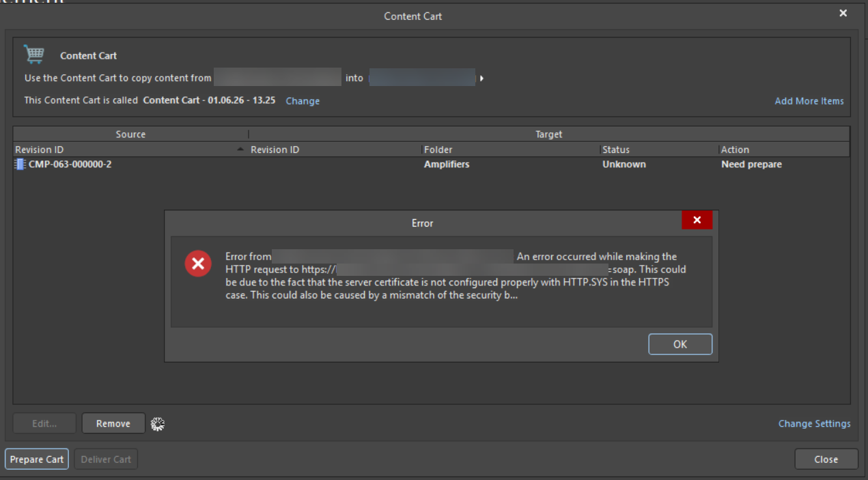868x480 pixels.
Task: Select the CMP-063-000000-2 row
Action: (x=432, y=165)
